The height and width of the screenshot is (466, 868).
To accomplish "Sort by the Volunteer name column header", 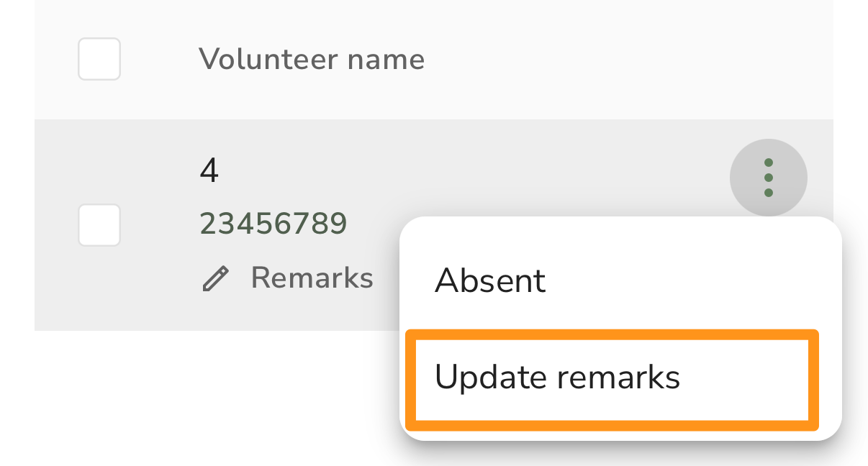I will click(x=312, y=59).
